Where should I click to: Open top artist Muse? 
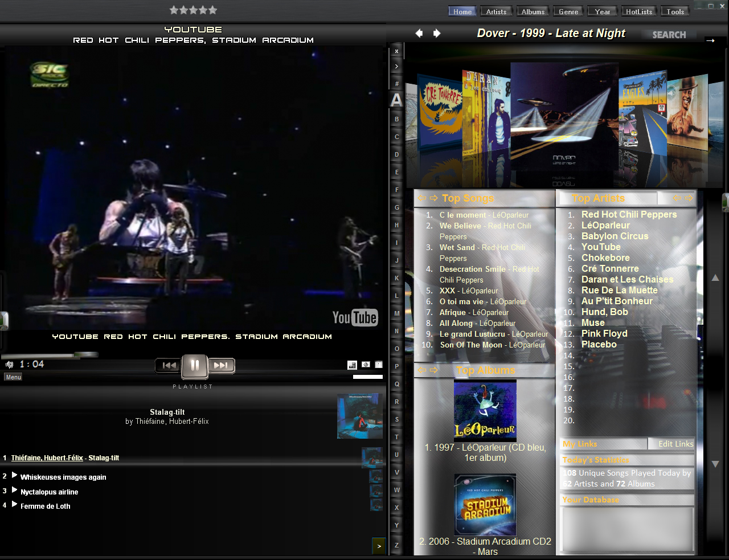593,322
